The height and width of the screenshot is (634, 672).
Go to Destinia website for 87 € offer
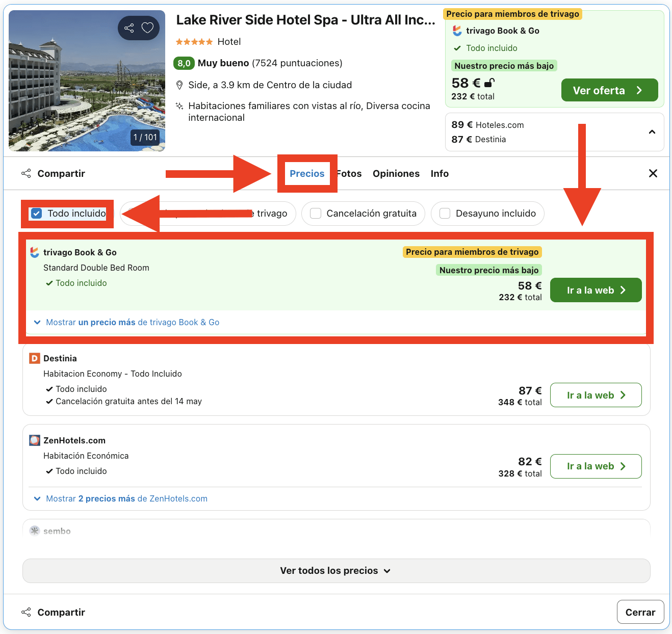[596, 395]
